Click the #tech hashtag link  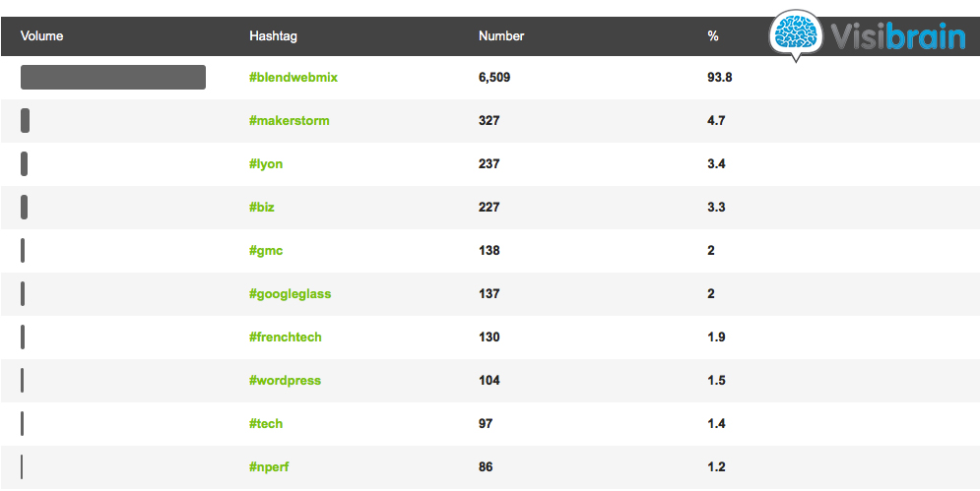click(266, 424)
